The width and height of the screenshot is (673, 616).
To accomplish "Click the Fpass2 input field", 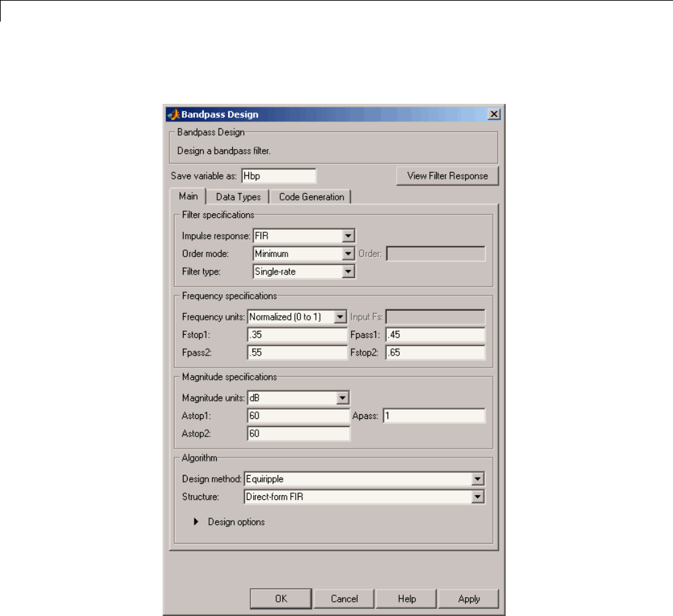I will pos(298,353).
